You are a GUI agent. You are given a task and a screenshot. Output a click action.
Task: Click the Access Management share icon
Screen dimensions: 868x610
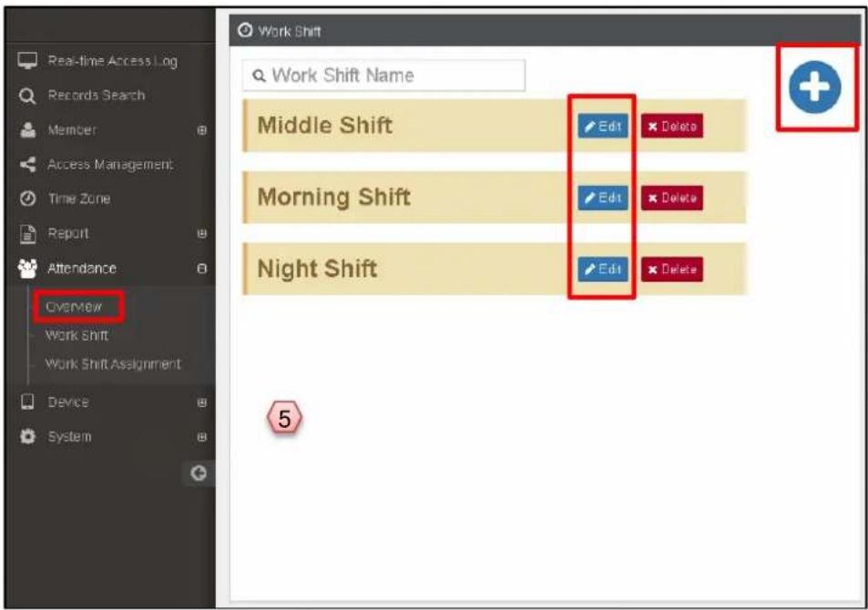(x=27, y=165)
